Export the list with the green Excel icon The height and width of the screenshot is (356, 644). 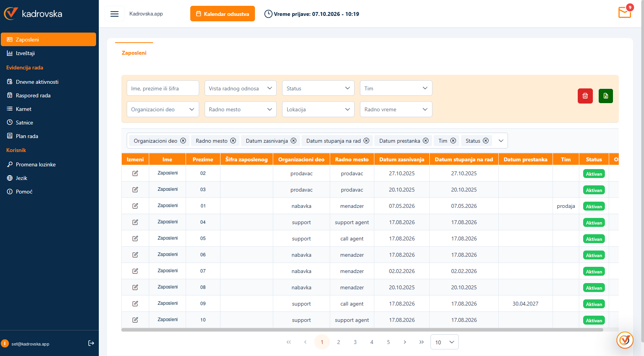(606, 96)
